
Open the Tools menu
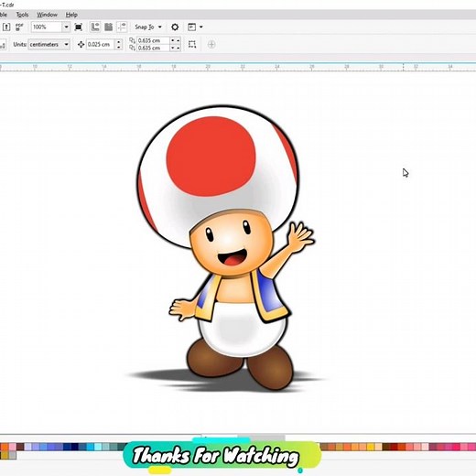pos(22,15)
